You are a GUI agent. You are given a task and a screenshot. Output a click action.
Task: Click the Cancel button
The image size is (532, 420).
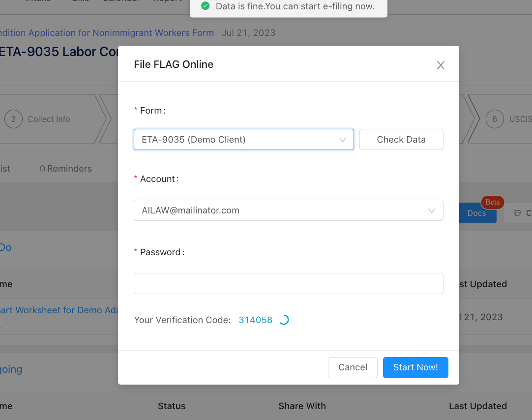tap(353, 367)
